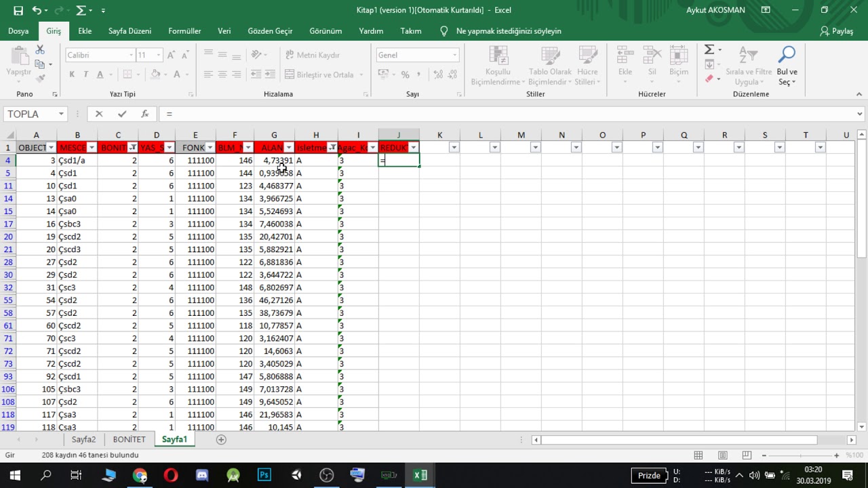The width and height of the screenshot is (868, 488).
Task: Click the Save icon in quick access toolbar
Action: [x=18, y=10]
